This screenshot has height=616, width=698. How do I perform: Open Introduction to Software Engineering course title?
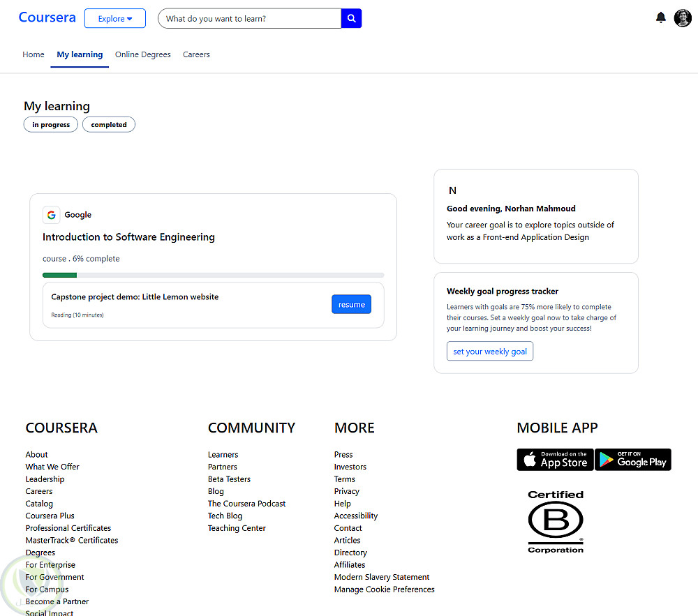click(x=128, y=237)
